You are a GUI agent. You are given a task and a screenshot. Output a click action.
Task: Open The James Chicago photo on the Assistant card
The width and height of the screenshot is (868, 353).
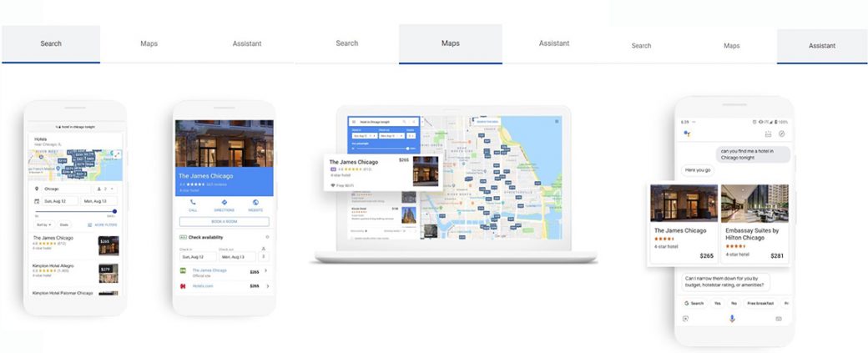pyautogui.click(x=684, y=203)
